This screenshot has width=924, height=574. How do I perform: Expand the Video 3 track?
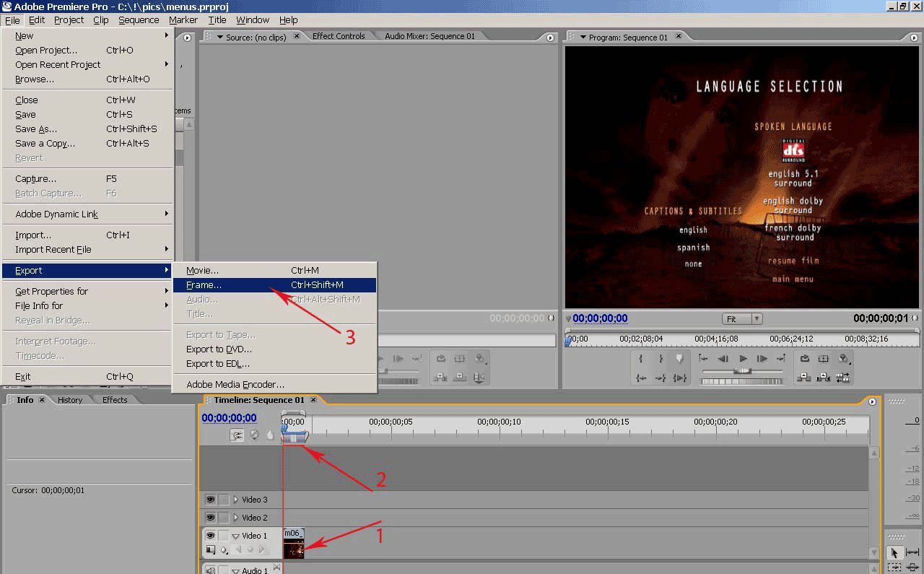pos(236,500)
